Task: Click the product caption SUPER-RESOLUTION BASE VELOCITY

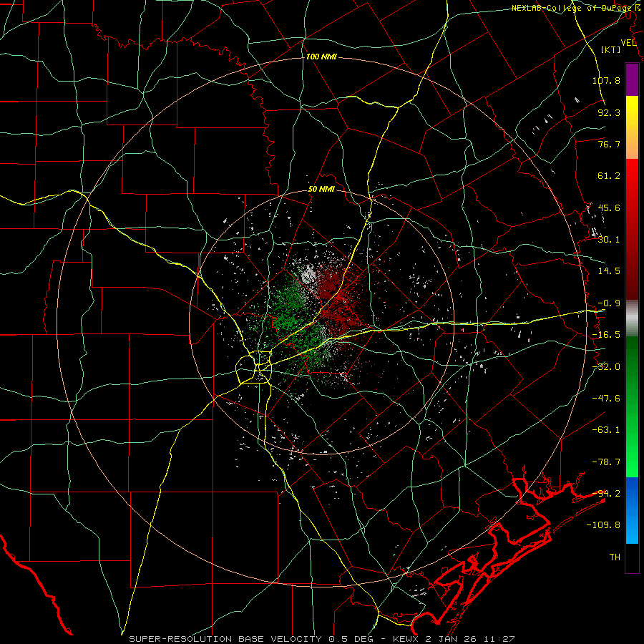Action: click(225, 639)
